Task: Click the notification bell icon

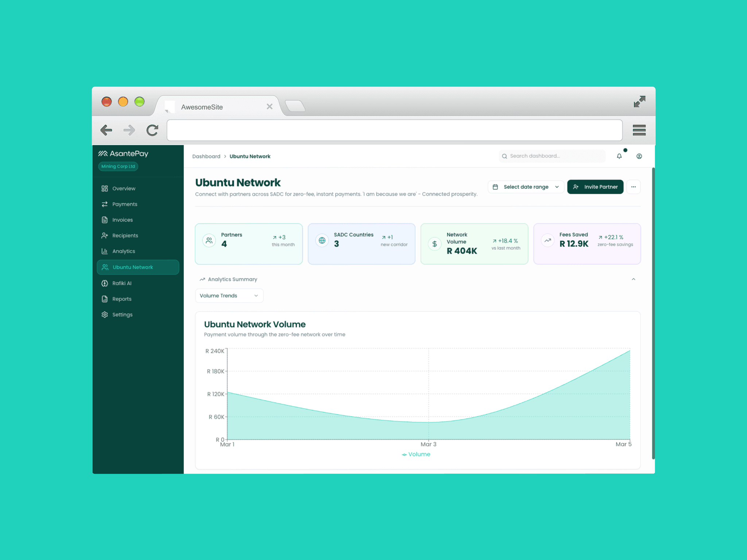Action: click(x=619, y=156)
